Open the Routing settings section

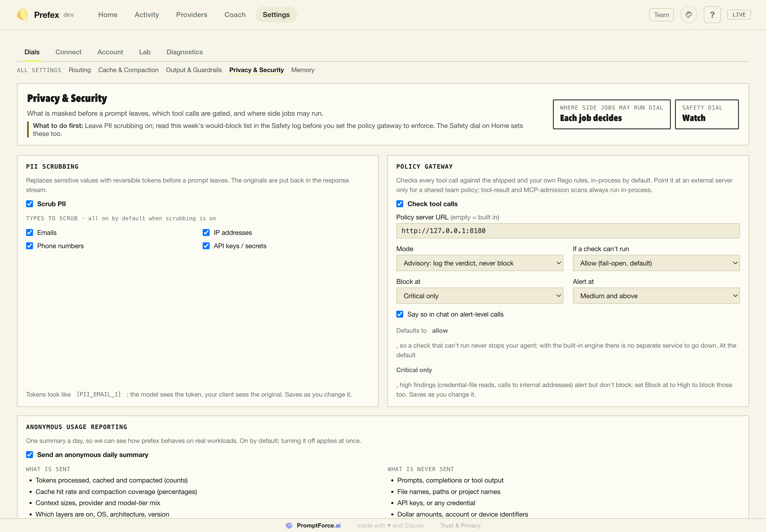(x=80, y=70)
